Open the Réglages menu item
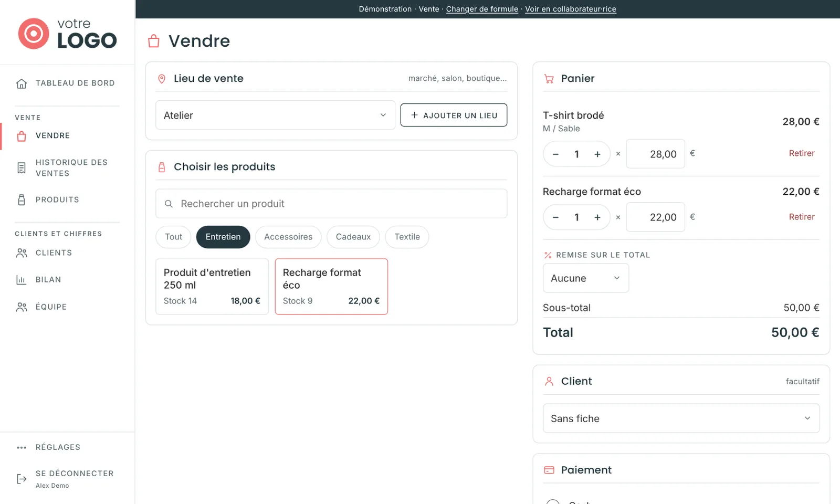This screenshot has height=504, width=840. pos(67,447)
